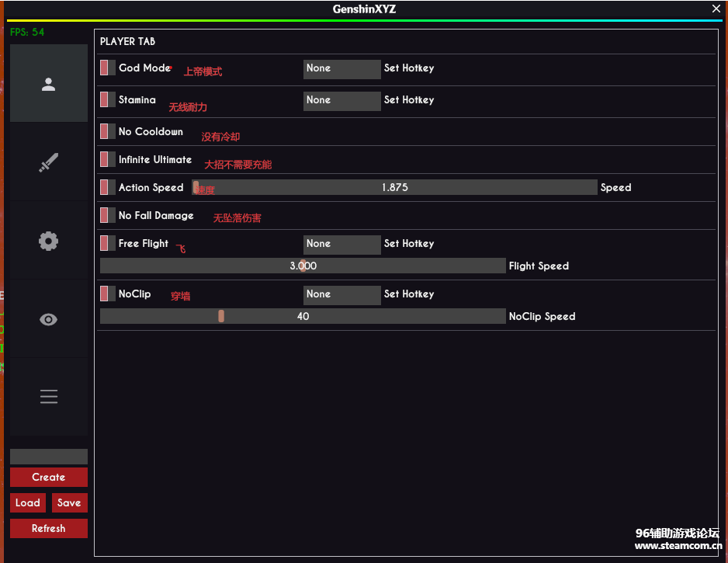This screenshot has height=563, width=728.
Task: Open the gear settings tab icon
Action: [x=49, y=241]
